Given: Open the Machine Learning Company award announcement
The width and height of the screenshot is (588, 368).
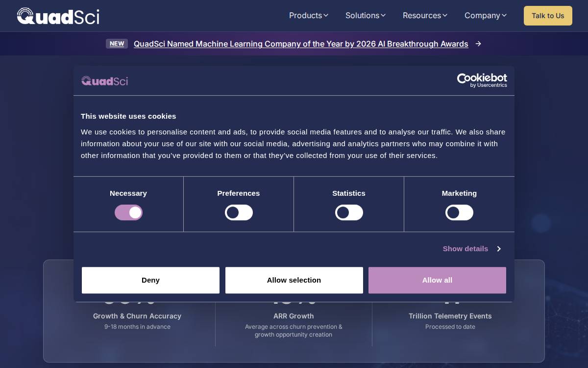Looking at the screenshot, I should (x=301, y=44).
